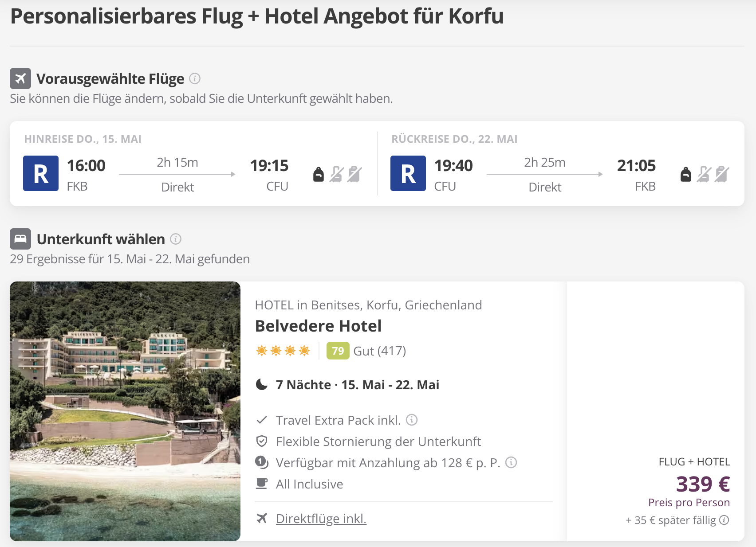Click info icon next to später fällig

(x=724, y=520)
